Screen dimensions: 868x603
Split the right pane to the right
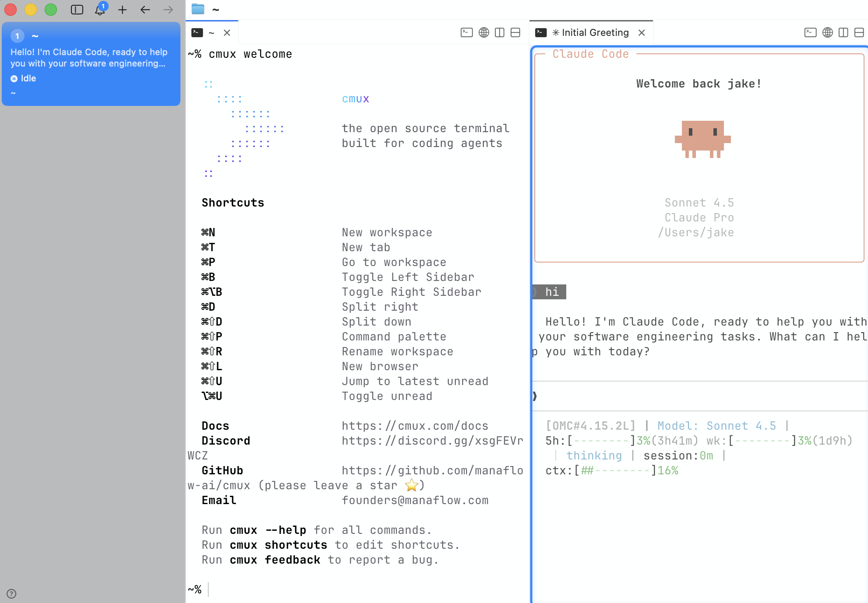click(843, 33)
